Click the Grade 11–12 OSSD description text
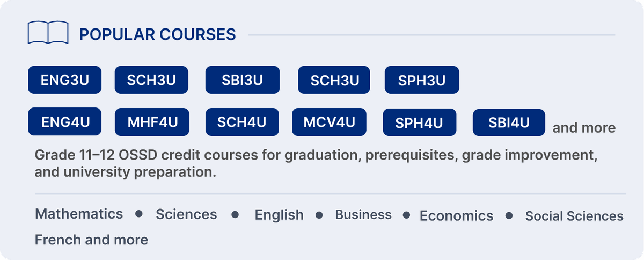Screen dimensions: 644x260 pos(316,164)
